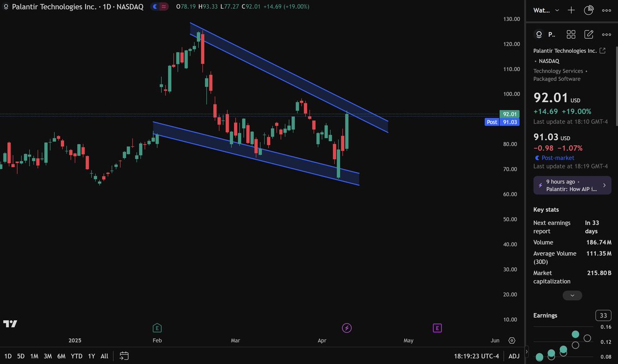Select the 6M time range
618x364 pixels.
click(61, 356)
